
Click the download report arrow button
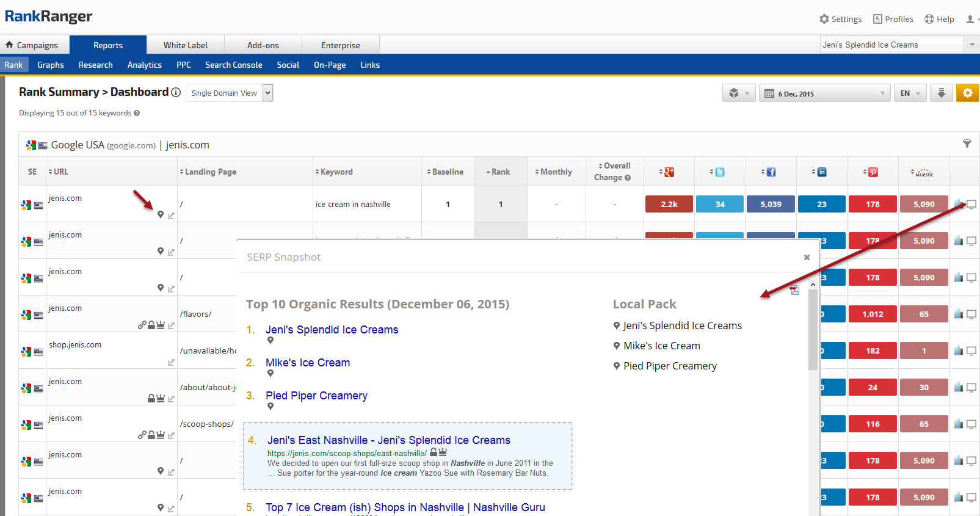pos(941,93)
